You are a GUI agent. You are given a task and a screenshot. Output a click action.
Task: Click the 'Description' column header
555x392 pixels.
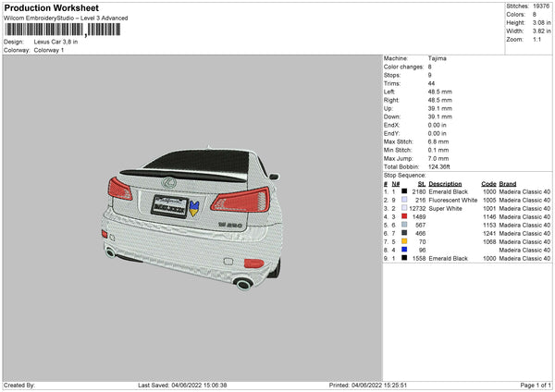pos(445,184)
